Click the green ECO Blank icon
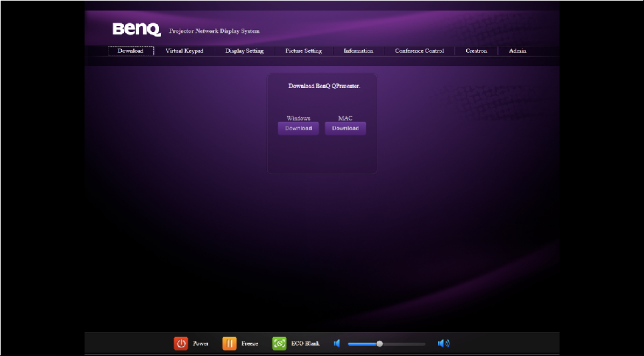644x356 pixels. click(x=279, y=343)
